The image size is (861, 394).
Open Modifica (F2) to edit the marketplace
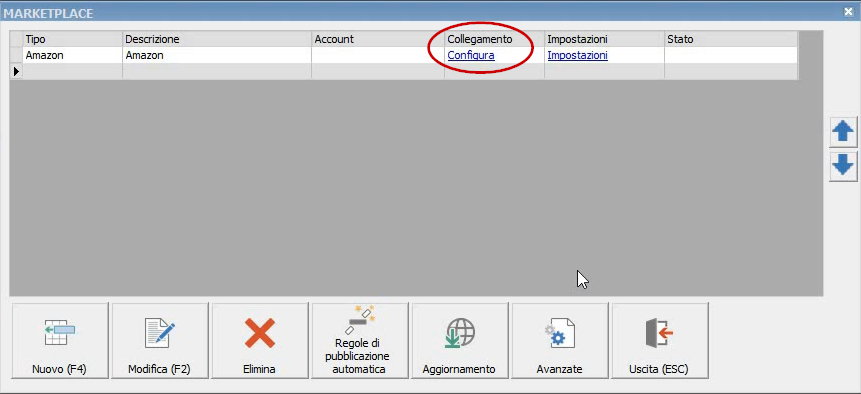coord(160,340)
